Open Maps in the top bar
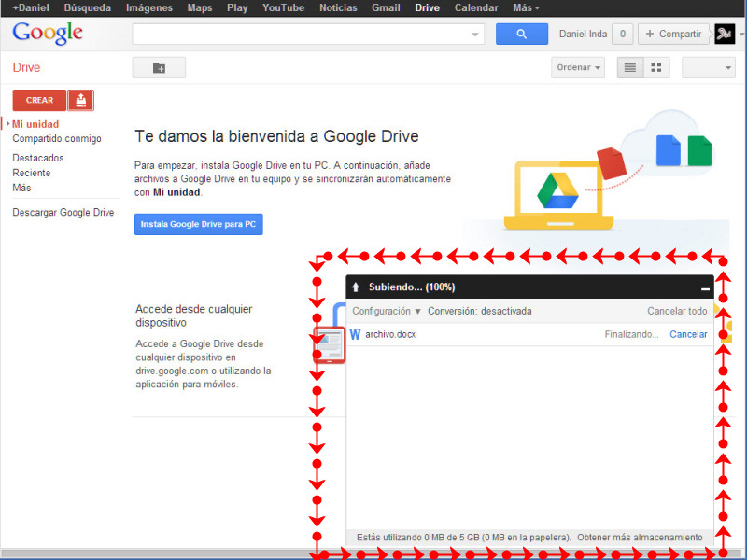The width and height of the screenshot is (747, 560). click(199, 8)
